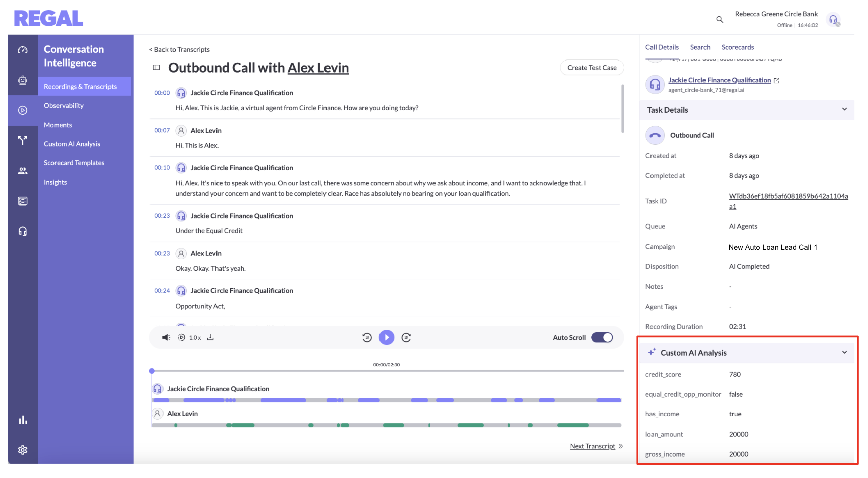Viewport: 868px width, 478px height.
Task: Jump to the 00:07 timestamp
Action: tap(162, 131)
